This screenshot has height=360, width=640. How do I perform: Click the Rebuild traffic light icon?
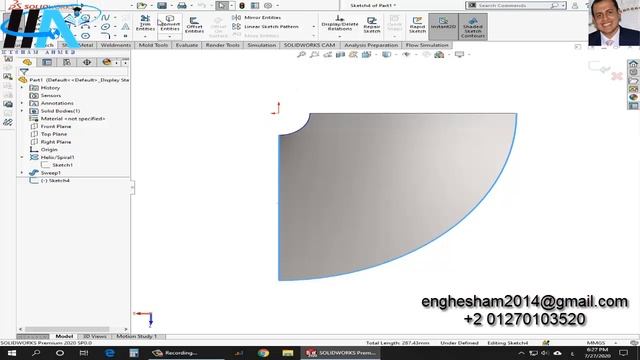point(242,6)
